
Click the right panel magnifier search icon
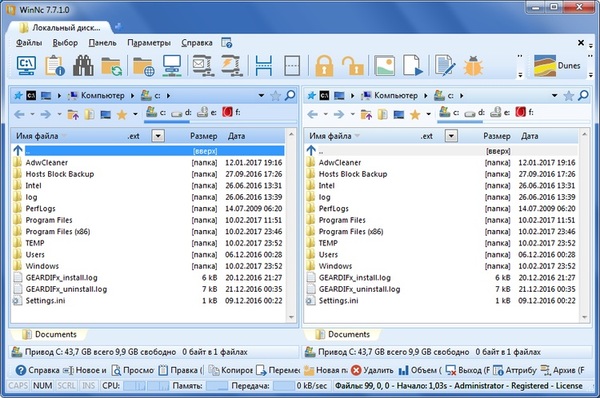click(x=583, y=95)
